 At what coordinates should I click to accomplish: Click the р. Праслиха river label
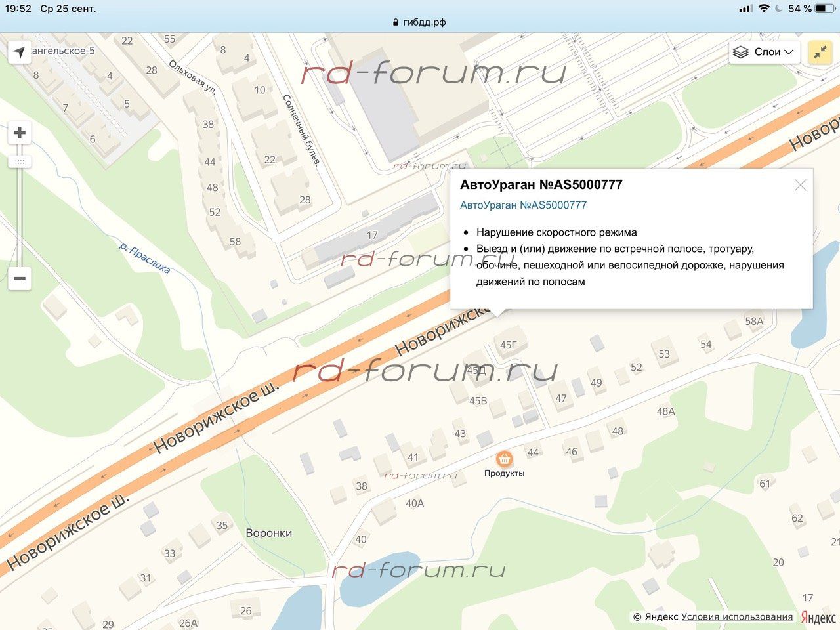(x=145, y=257)
